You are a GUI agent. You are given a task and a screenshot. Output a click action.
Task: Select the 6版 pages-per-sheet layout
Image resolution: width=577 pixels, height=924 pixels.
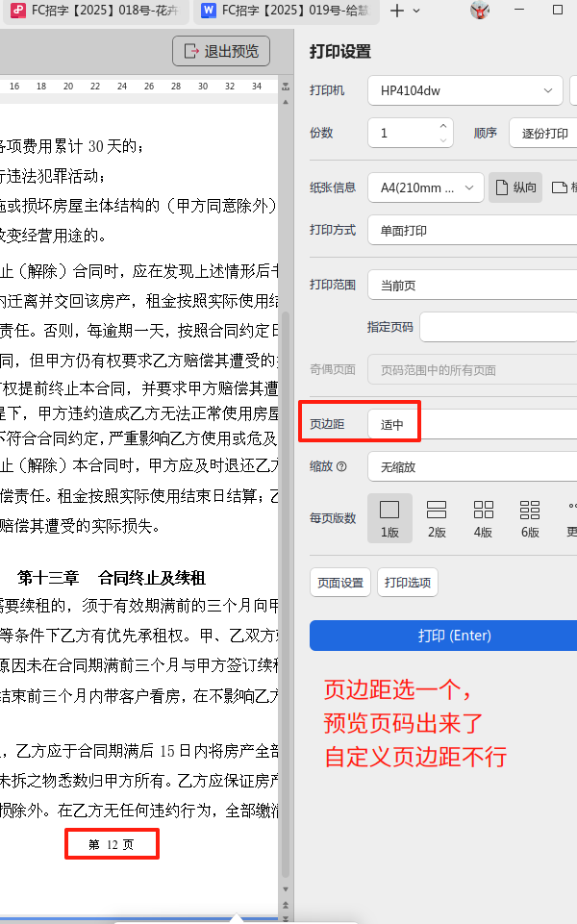[530, 518]
